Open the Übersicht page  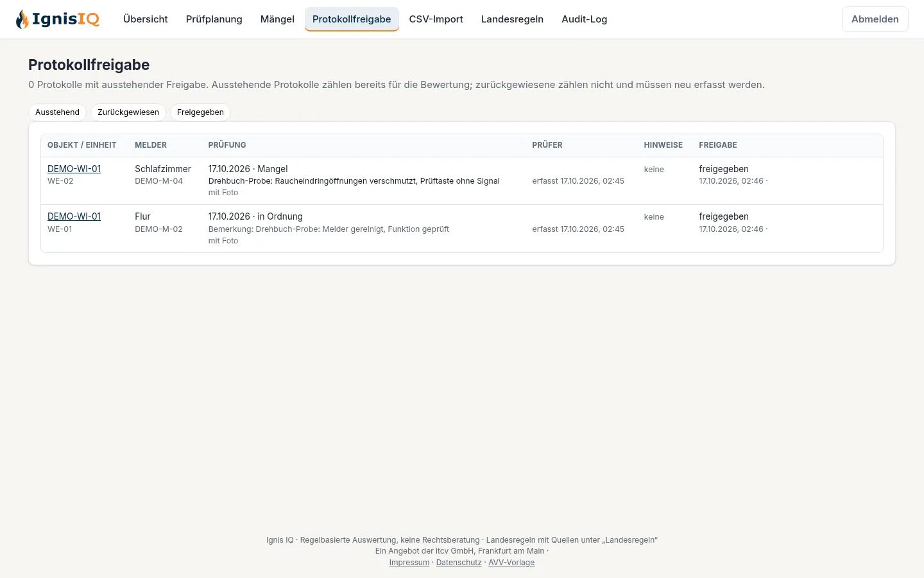point(146,19)
